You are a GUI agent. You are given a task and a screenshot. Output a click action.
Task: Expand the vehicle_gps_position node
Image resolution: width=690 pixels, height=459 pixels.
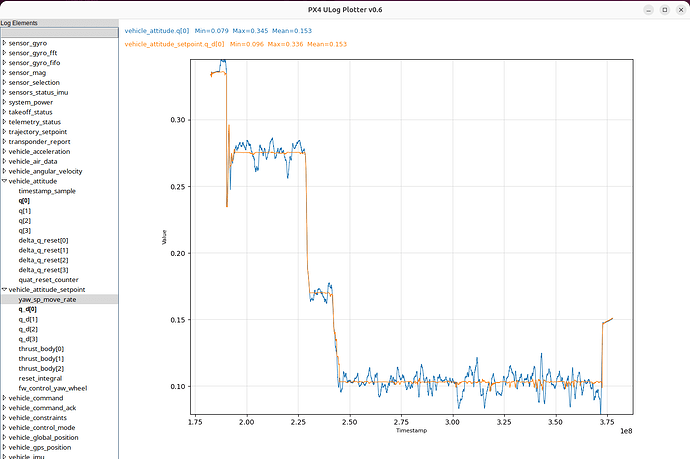4,446
